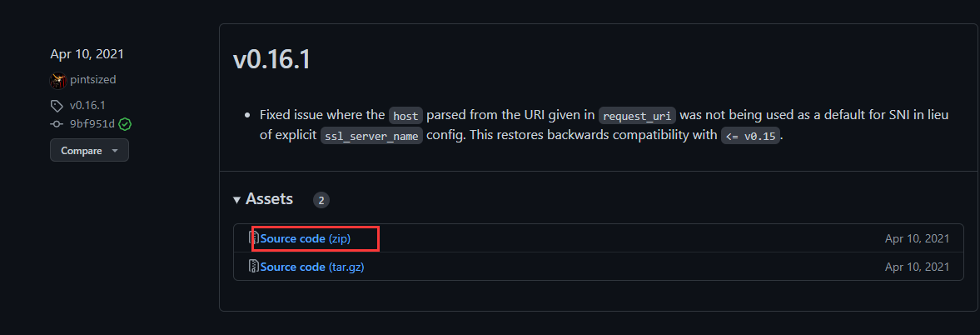
Task: Click the zip archive file icon
Action: 255,238
